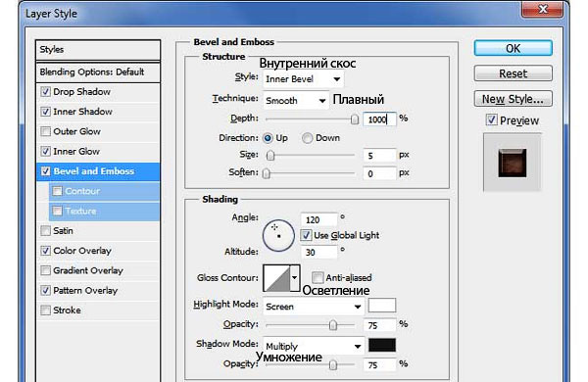
Task: Toggle the Drop Shadow checkbox
Action: [45, 92]
